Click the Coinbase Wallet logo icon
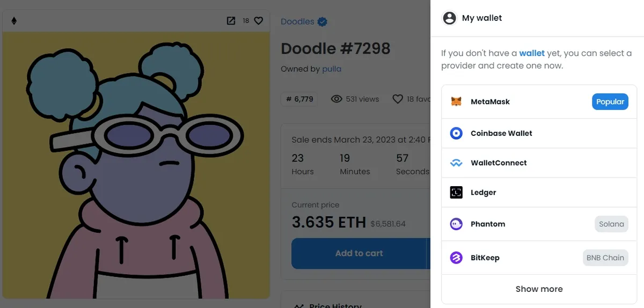Image resolution: width=644 pixels, height=308 pixels. click(456, 133)
